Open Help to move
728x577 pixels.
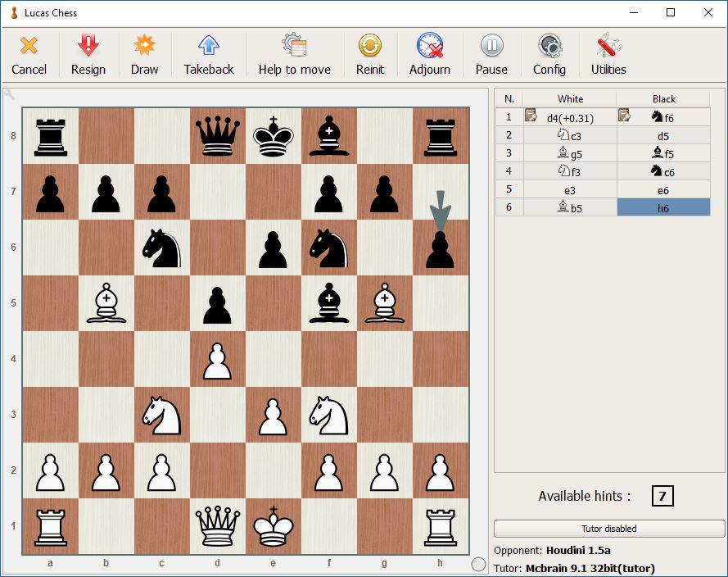294,55
